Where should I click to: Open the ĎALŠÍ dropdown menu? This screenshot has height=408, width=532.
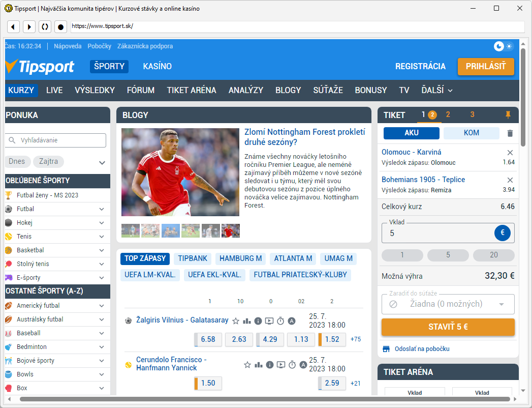[437, 91]
